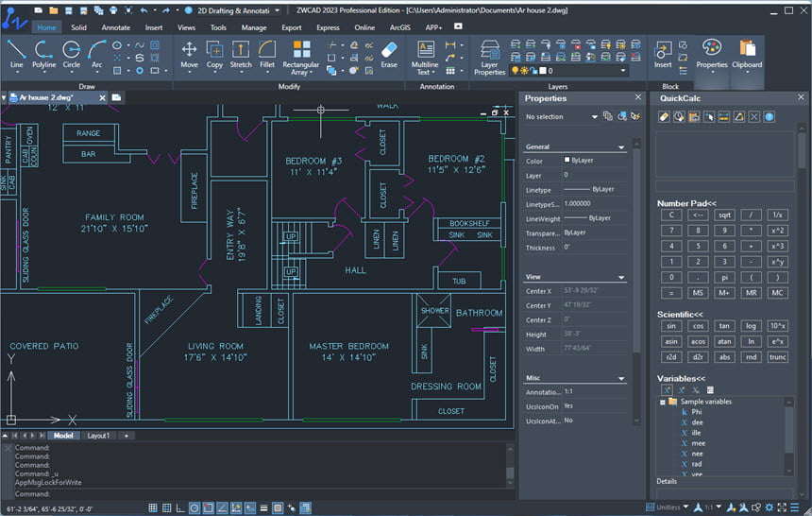Screen dimensions: 812x516
Task: Open Layer Properties manager
Action: click(489, 58)
